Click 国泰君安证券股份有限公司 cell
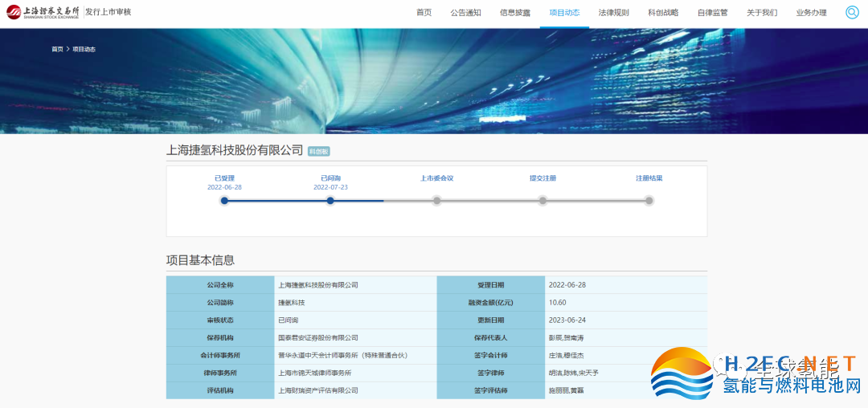 pos(355,338)
